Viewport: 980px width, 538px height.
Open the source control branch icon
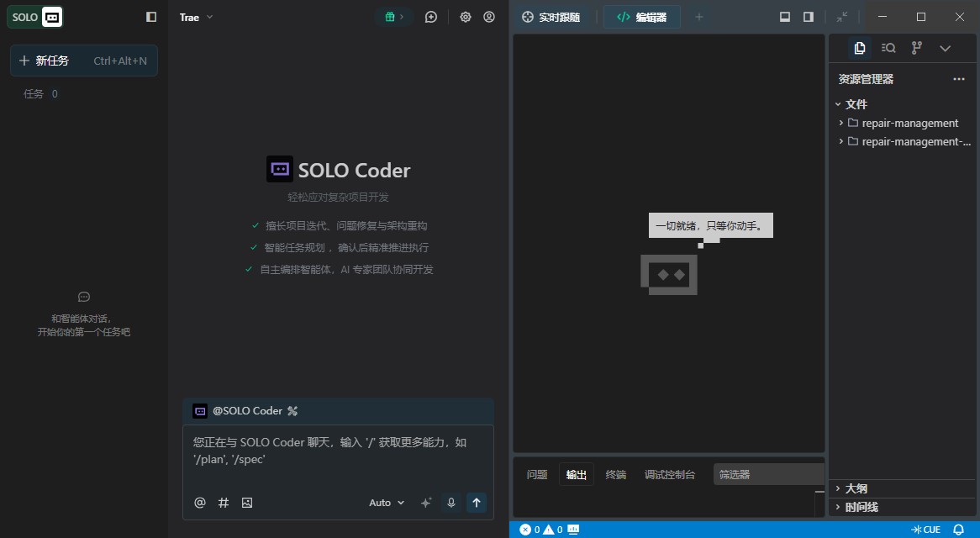[x=917, y=48]
